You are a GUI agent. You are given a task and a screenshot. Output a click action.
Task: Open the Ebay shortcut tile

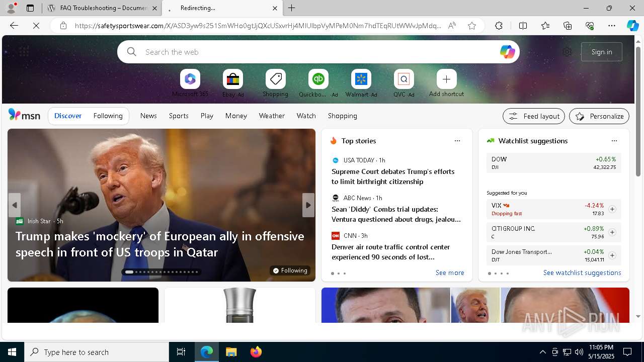click(x=232, y=79)
